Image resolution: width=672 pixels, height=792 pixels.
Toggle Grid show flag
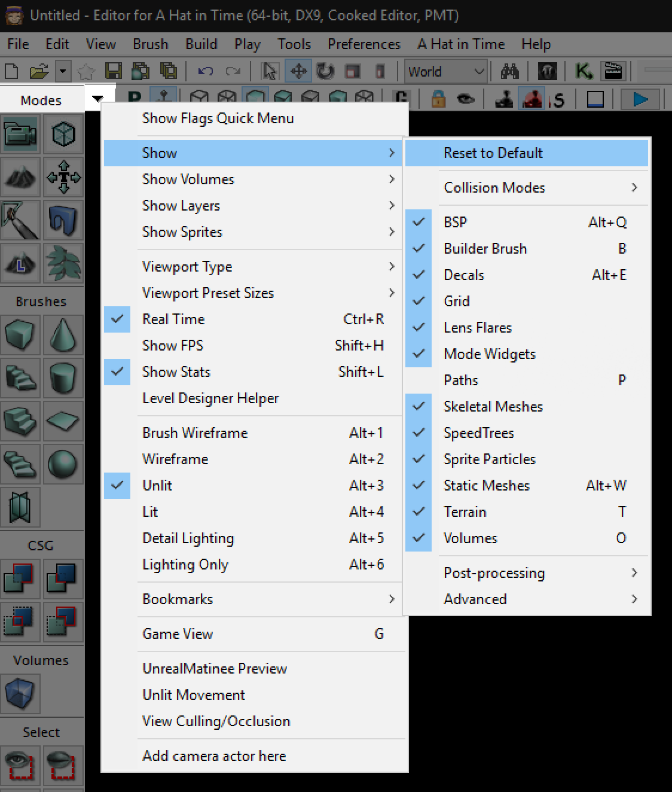tap(527, 301)
